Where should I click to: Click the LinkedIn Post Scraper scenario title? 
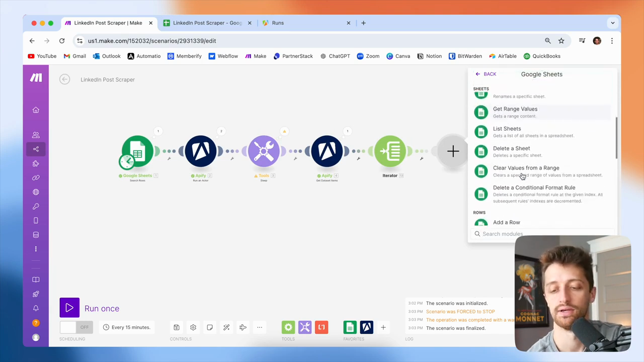(x=108, y=79)
